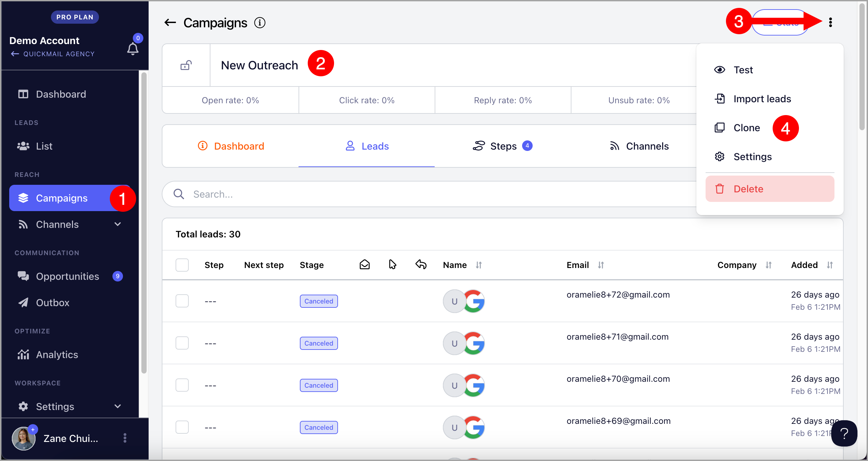Toggle the select-all leads checkbox
This screenshot has height=461, width=868.
(182, 265)
